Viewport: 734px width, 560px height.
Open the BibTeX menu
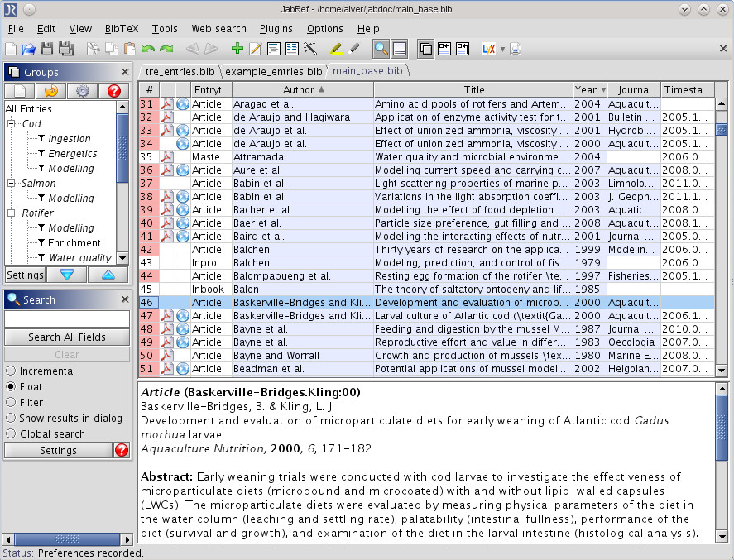[122, 29]
